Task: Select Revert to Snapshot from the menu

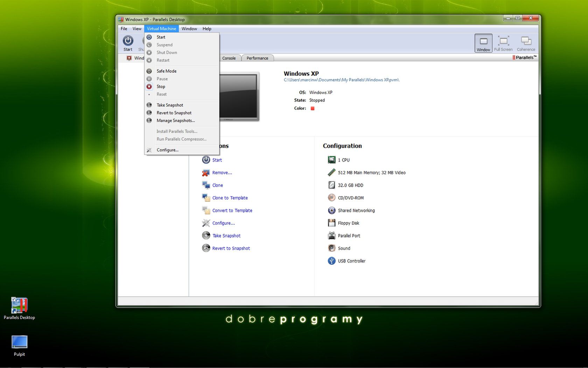Action: click(x=182, y=113)
